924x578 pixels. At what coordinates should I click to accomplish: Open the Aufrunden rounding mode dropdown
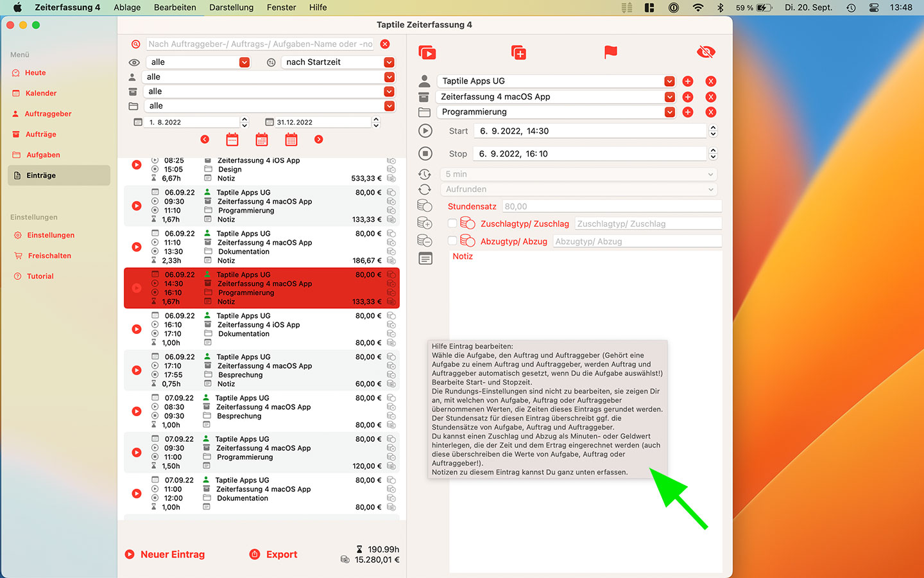coord(579,189)
